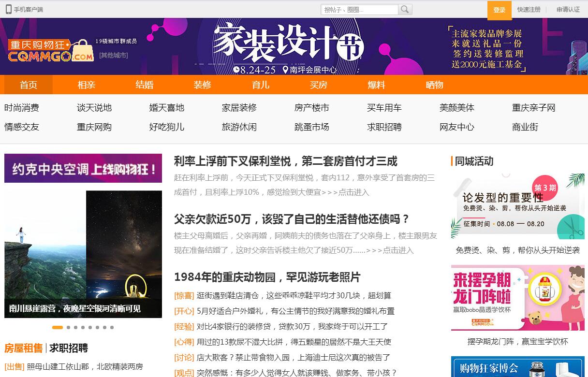
Task: Open the 时尚消费 forum section
Action: click(x=22, y=108)
